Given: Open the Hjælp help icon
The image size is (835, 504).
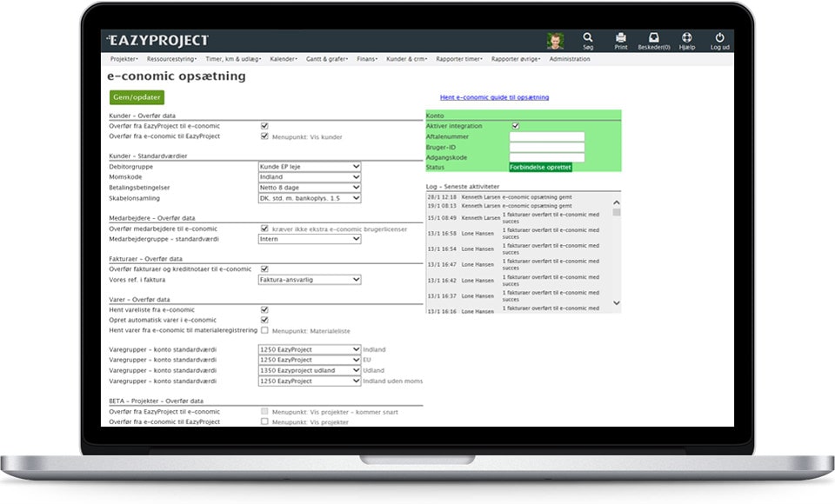Looking at the screenshot, I should [686, 38].
